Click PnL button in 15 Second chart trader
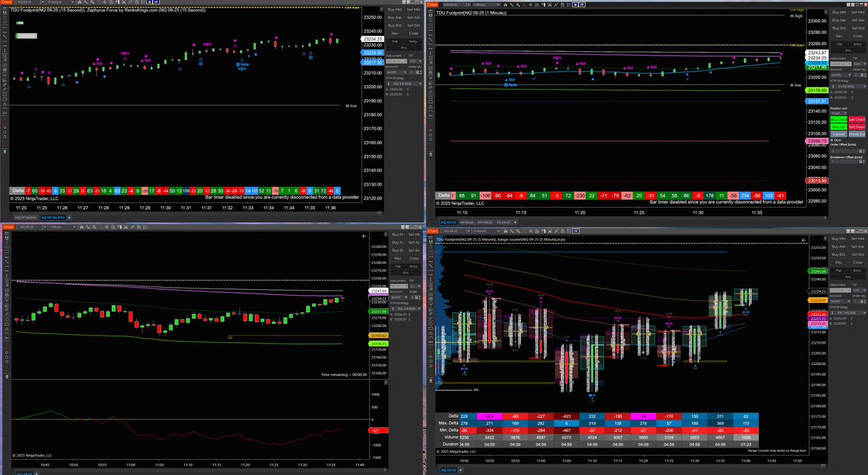Image resolution: width=868 pixels, height=475 pixels. (x=404, y=48)
